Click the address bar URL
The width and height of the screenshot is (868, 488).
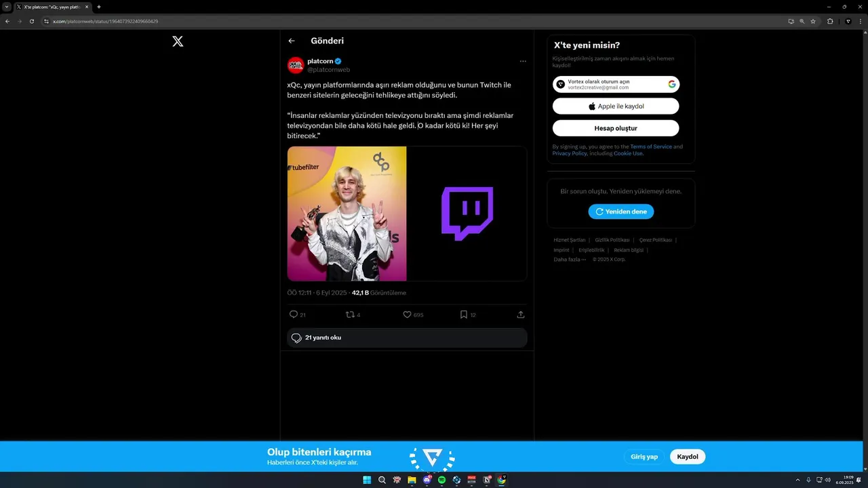(106, 21)
